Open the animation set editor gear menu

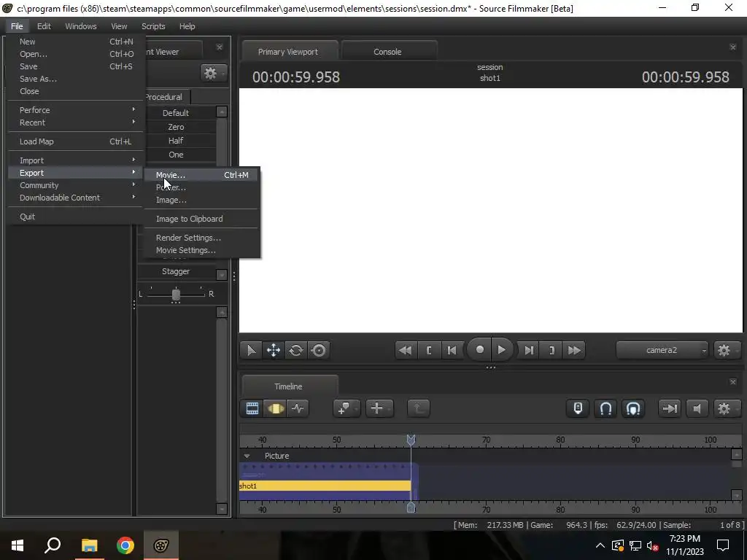213,74
